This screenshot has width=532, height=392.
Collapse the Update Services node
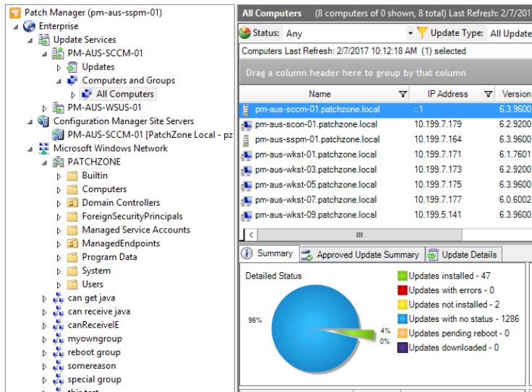click(x=30, y=40)
